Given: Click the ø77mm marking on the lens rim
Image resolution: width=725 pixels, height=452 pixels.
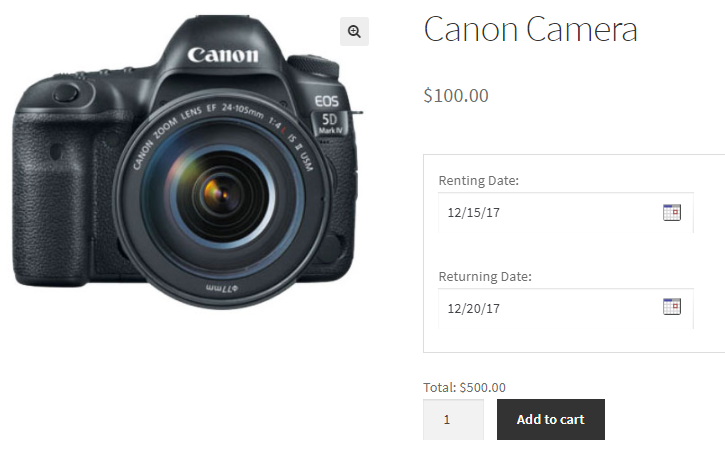Looking at the screenshot, I should click(218, 289).
